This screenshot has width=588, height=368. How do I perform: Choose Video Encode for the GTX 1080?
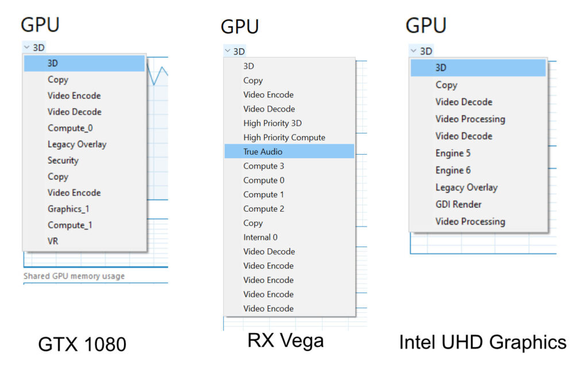coord(73,95)
